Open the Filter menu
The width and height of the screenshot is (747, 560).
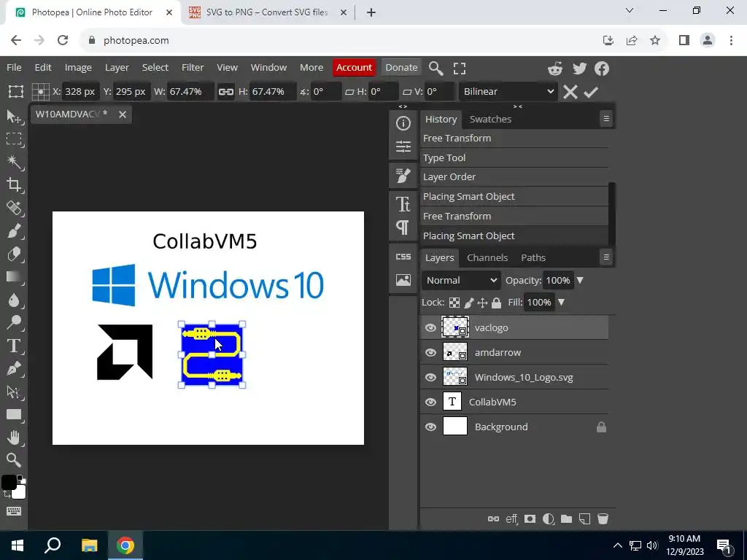click(193, 68)
